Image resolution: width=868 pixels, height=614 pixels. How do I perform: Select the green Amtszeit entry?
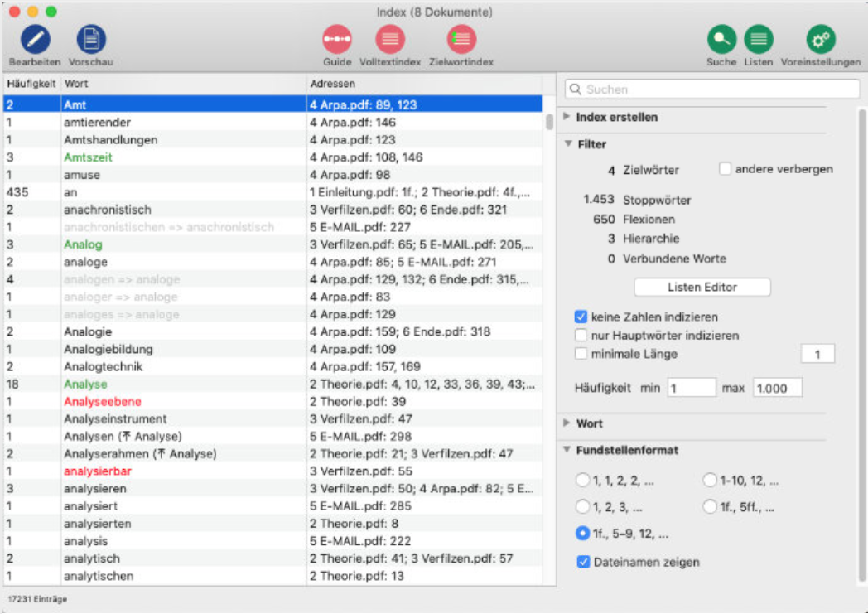click(x=272, y=157)
